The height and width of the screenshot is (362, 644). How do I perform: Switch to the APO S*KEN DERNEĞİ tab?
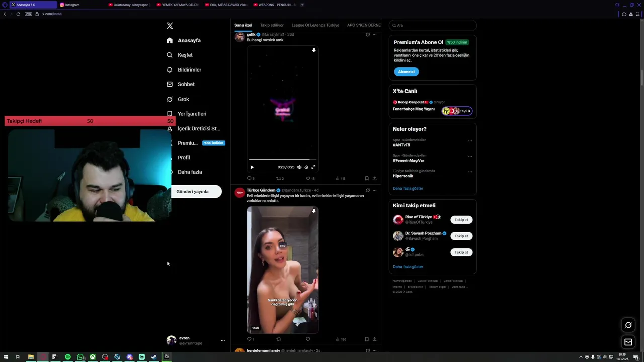pos(364,25)
